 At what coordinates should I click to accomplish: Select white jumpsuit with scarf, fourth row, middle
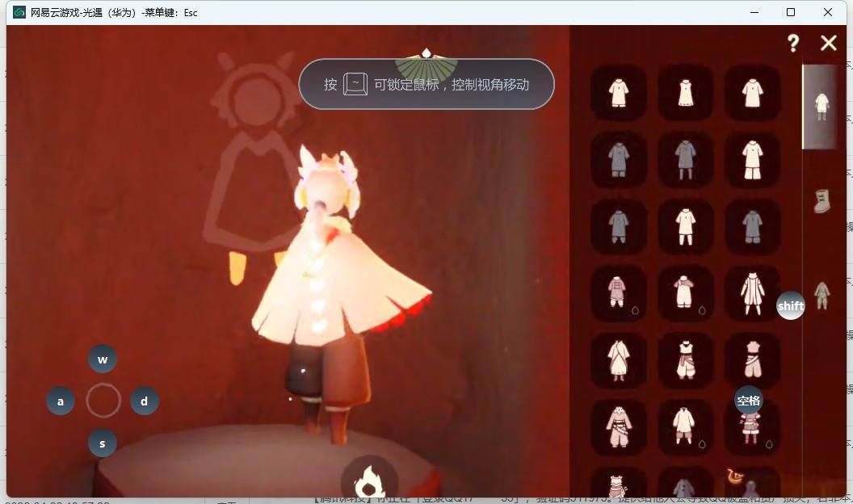(686, 293)
